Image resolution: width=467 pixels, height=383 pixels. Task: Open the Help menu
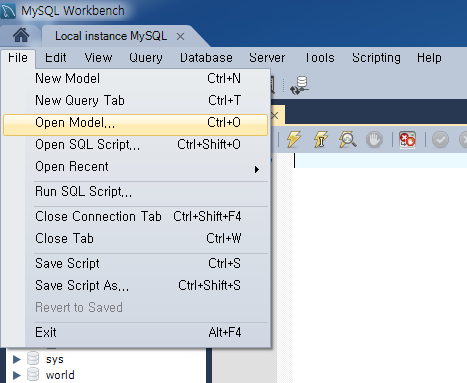[x=429, y=58]
